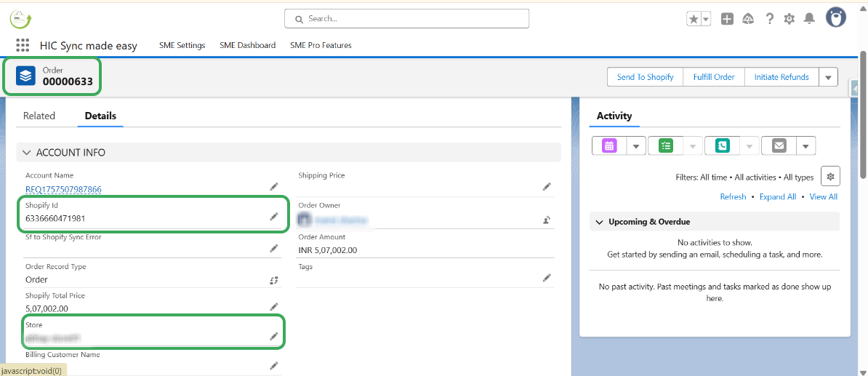The image size is (868, 376).
Task: Open the favorites list dropdown
Action: coord(706,19)
